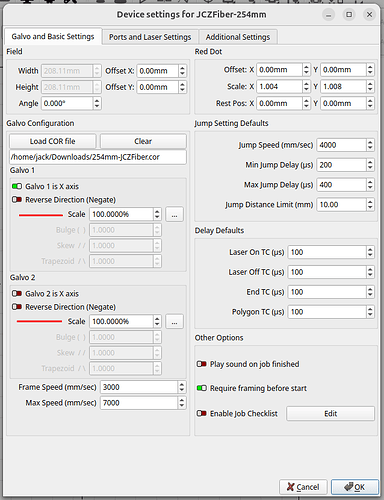Viewport: 384px width, 500px height.
Task: Adjust Frame Speed stepper arrows
Action: point(182,387)
